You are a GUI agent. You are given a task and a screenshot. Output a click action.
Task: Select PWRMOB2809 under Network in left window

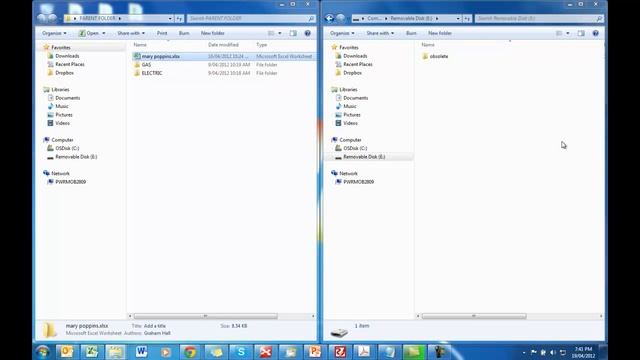(70, 182)
